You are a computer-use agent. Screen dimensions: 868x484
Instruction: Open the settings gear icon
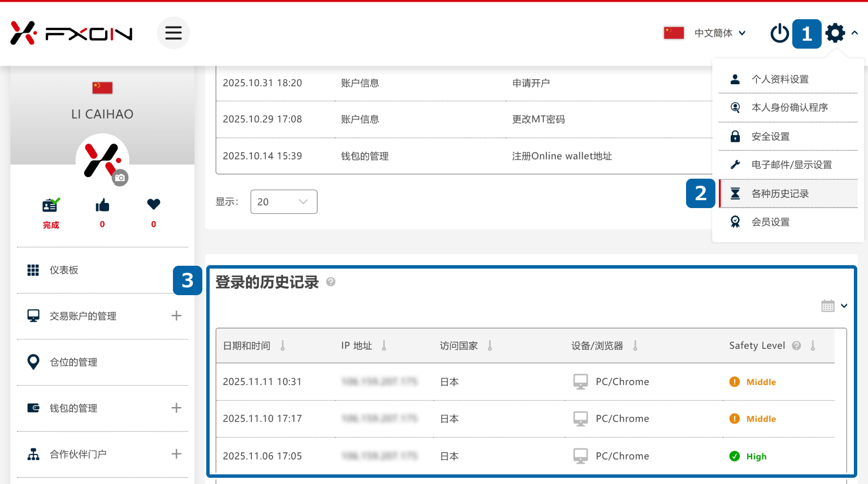point(835,33)
